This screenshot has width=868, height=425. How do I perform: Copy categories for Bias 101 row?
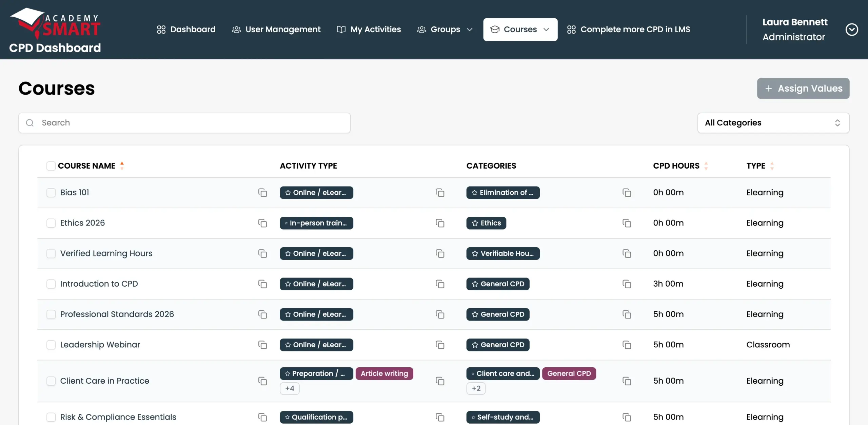click(x=627, y=193)
